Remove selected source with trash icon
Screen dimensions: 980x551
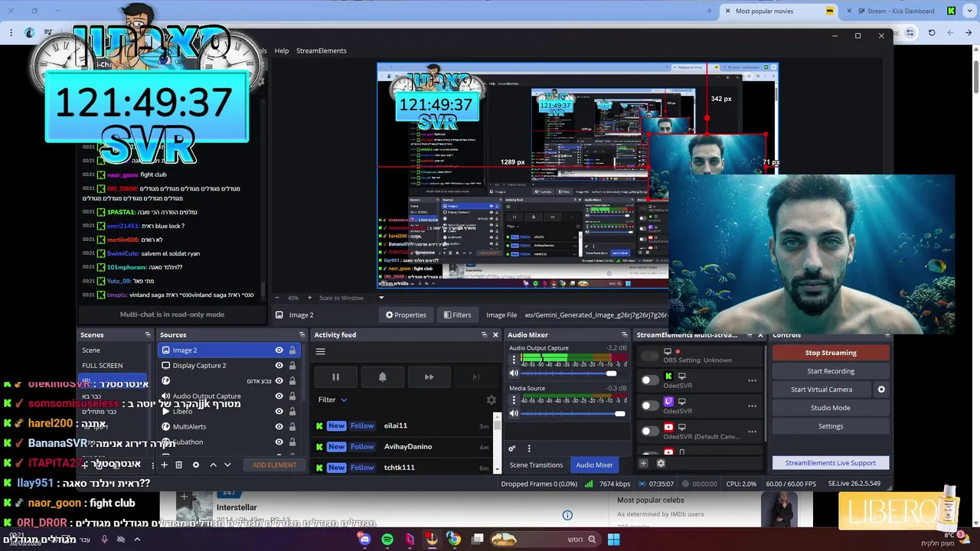(x=178, y=465)
